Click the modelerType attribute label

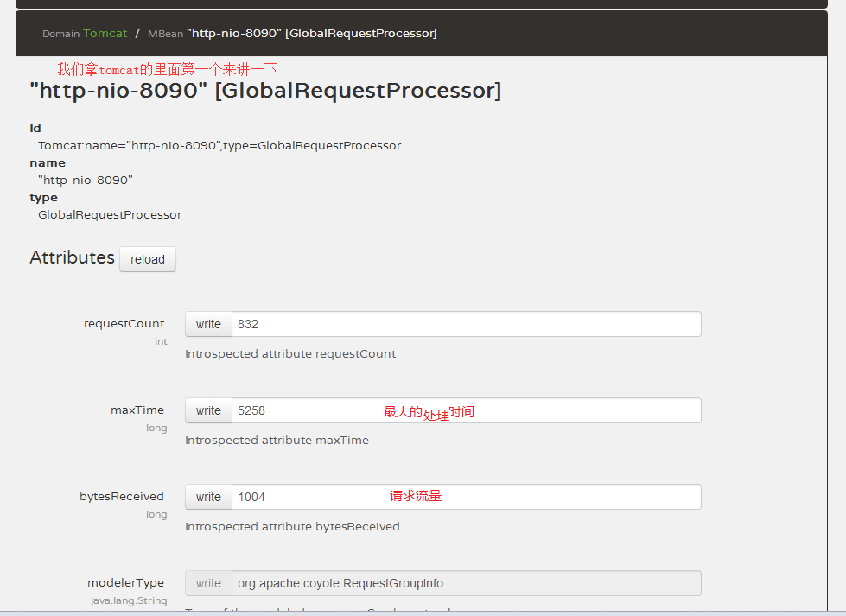pyautogui.click(x=125, y=582)
